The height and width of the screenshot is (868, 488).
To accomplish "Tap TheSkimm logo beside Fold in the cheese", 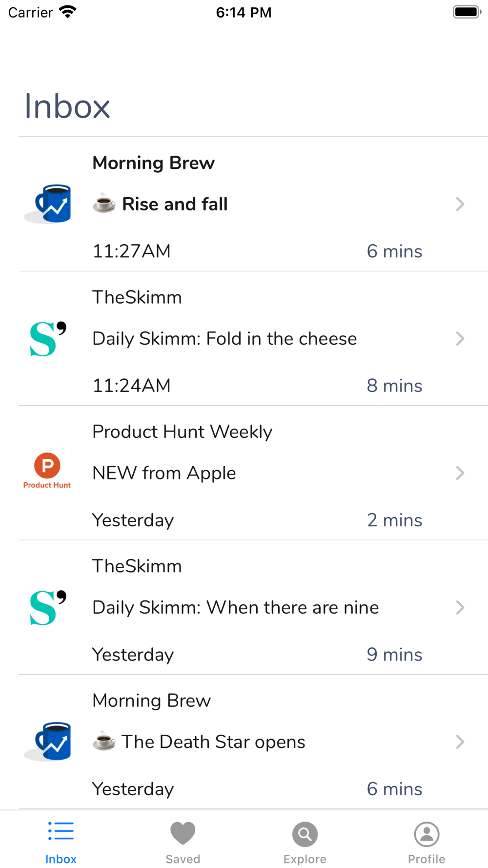I will (48, 339).
